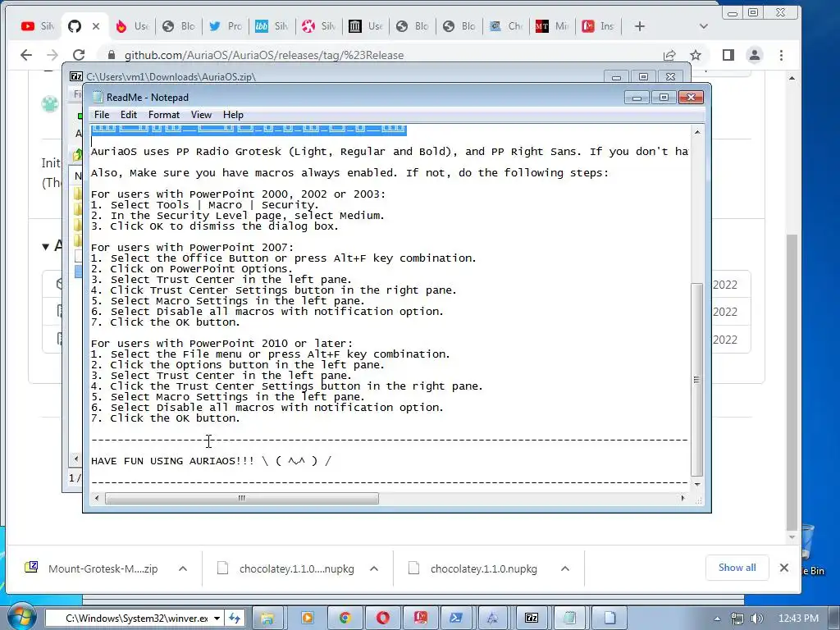Screen dimensions: 840x630
Task: Click the '2. Click on PowerPoint Options.' line
Action: tap(192, 269)
